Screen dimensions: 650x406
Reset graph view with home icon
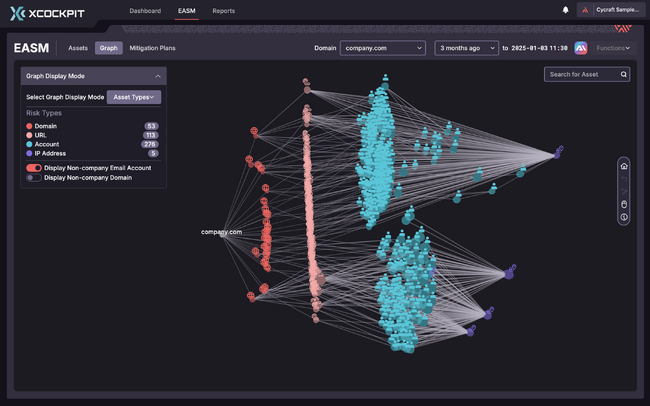[624, 166]
